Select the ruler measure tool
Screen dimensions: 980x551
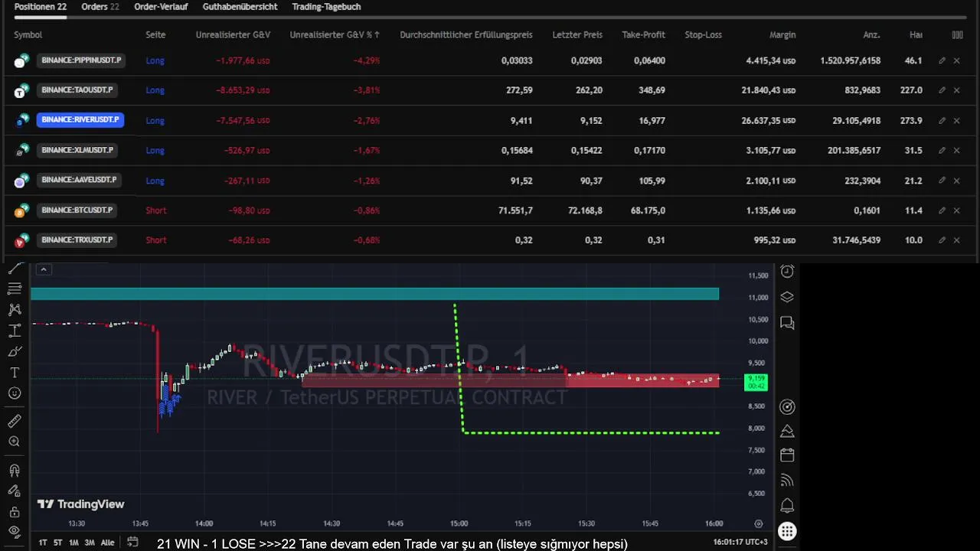coord(15,421)
